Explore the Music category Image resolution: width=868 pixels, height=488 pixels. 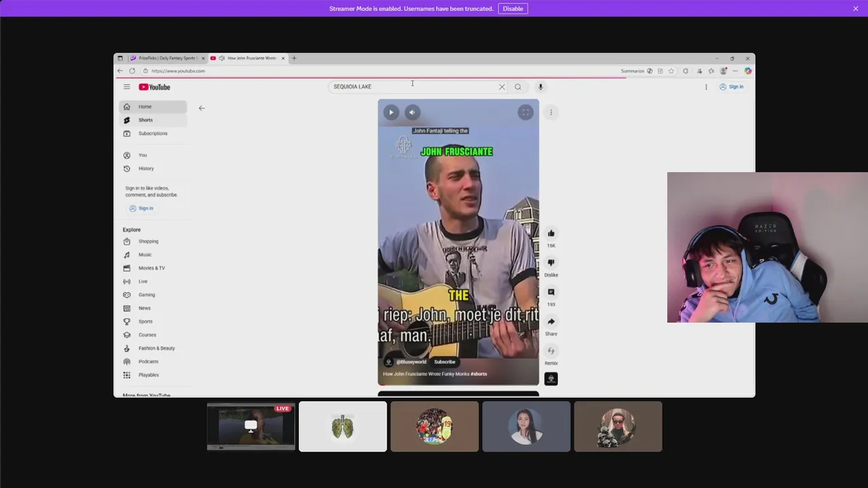(153, 255)
